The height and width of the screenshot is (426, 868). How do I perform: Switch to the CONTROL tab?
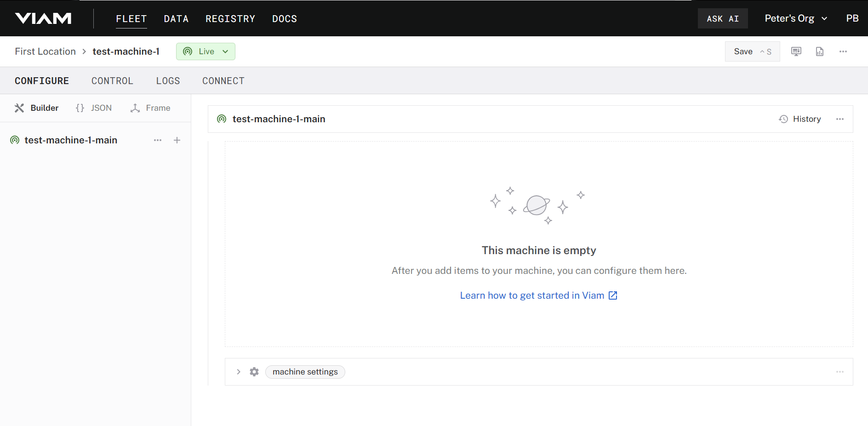pos(112,81)
